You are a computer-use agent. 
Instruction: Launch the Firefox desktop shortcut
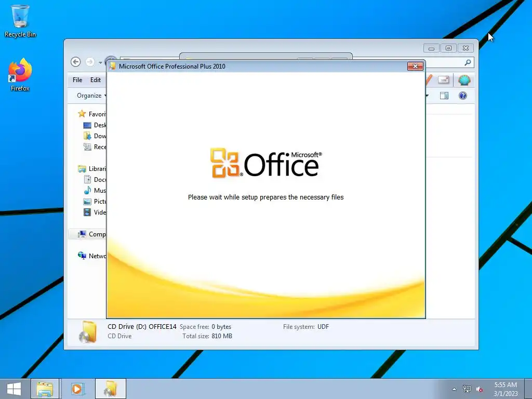(20, 75)
